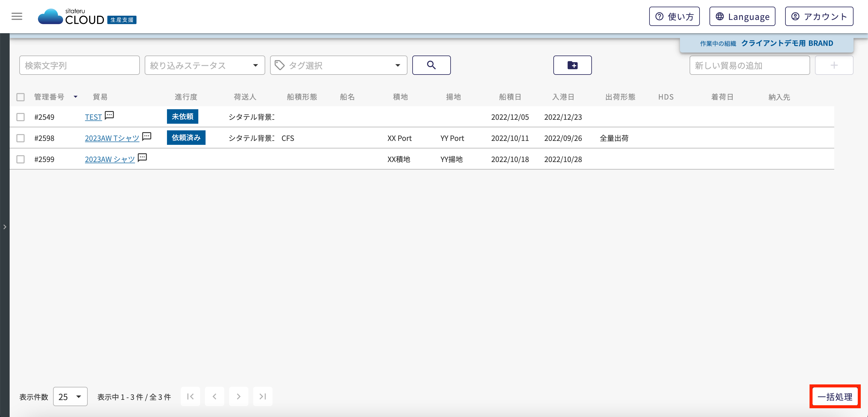Open comment icon on 2023AW Tシャツ row
868x417 pixels.
[x=146, y=136]
